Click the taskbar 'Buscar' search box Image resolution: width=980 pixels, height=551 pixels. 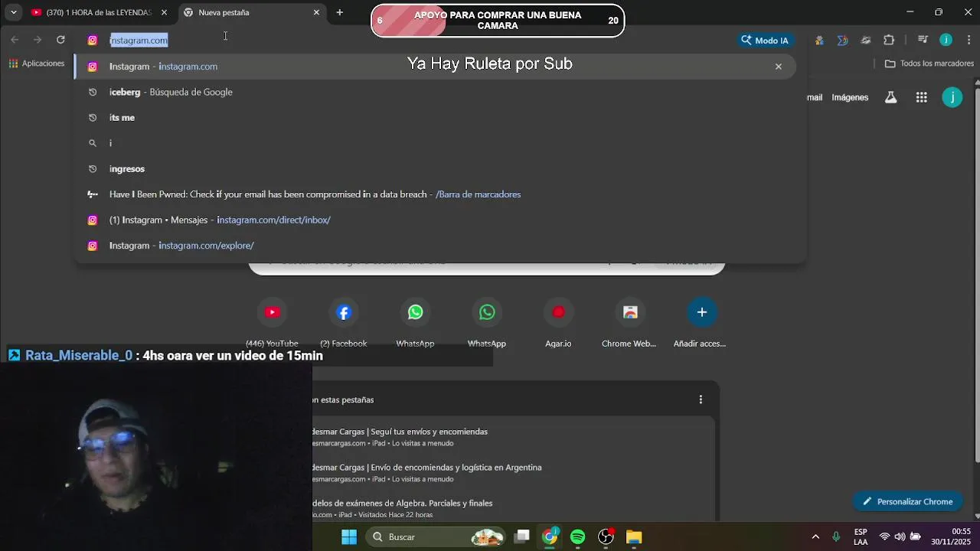(x=436, y=536)
